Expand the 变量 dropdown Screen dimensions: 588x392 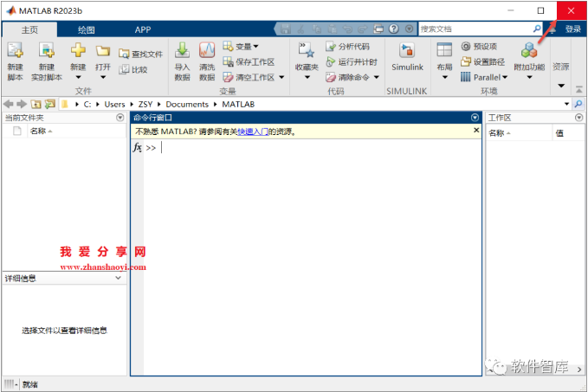click(255, 47)
